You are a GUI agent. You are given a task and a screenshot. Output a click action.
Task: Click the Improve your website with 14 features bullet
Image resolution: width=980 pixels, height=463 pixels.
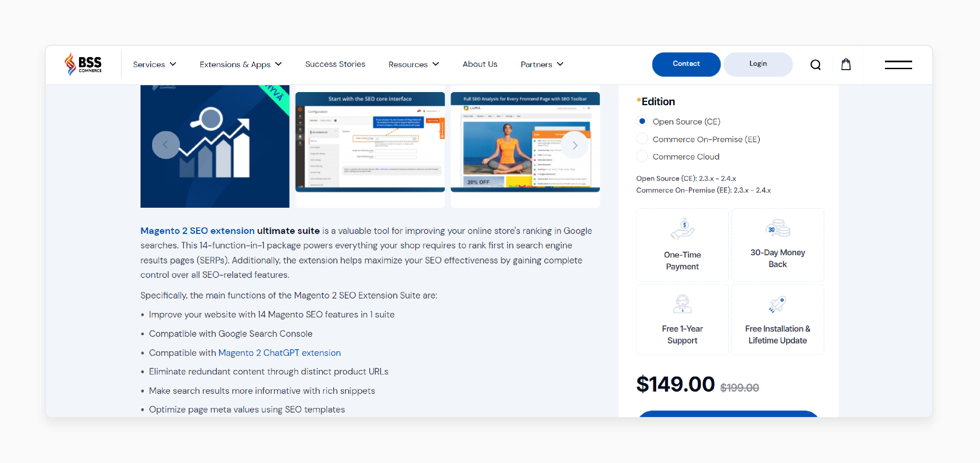[271, 314]
